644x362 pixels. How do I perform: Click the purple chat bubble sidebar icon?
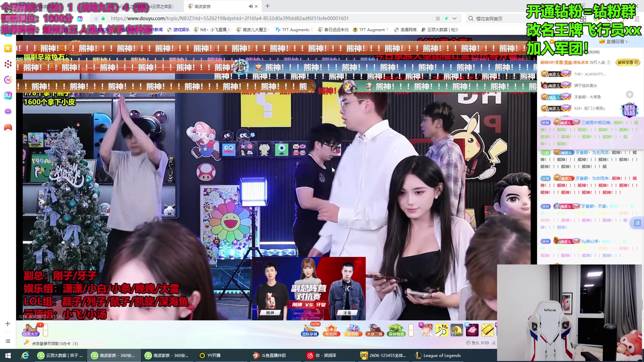pos(8,111)
